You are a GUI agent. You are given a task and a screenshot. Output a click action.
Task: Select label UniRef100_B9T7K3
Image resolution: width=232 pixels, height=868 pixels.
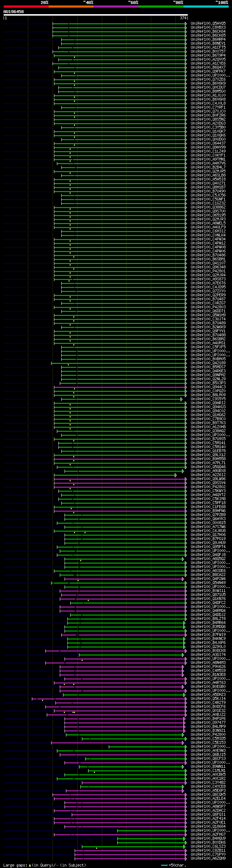pyautogui.click(x=208, y=423)
